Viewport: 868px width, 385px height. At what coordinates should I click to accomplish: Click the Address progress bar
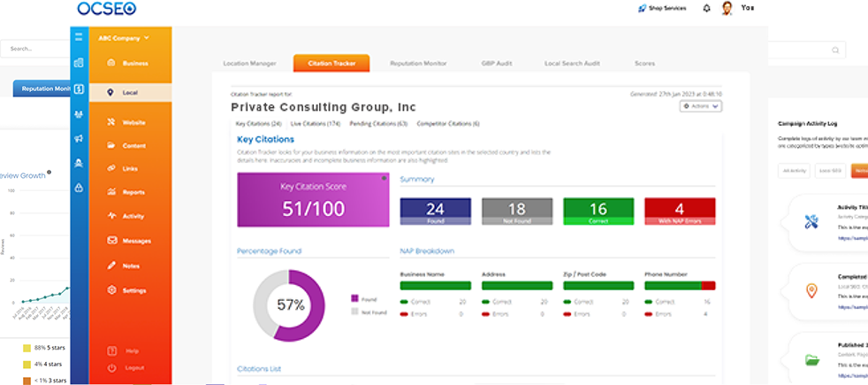point(517,286)
